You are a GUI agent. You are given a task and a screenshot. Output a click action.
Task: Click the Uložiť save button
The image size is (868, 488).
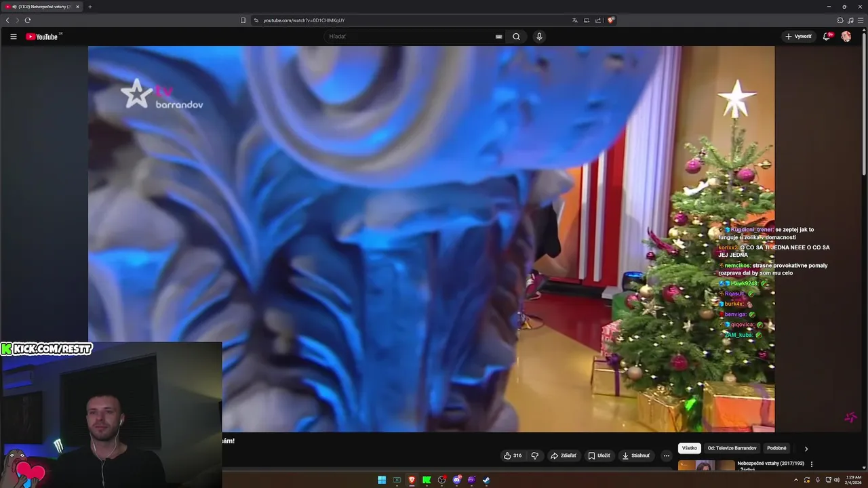point(599,455)
